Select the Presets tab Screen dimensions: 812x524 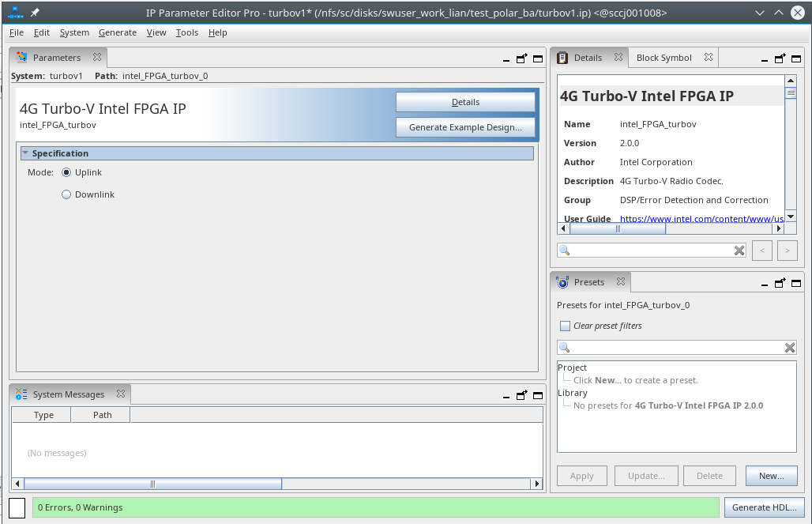point(588,282)
